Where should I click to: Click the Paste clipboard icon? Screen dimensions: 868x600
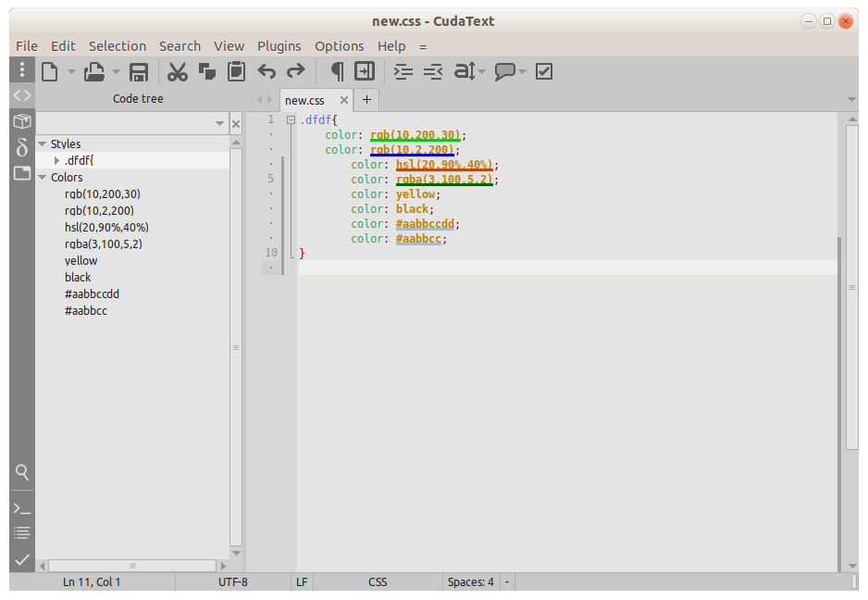click(236, 71)
